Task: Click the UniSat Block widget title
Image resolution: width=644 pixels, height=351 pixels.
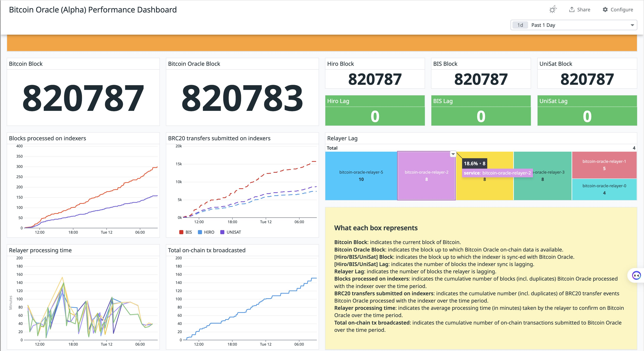Action: coord(556,64)
